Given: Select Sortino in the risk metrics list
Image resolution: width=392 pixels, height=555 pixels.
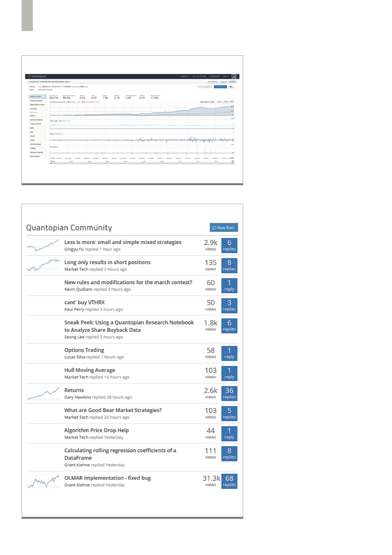Looking at the screenshot, I should (32, 140).
